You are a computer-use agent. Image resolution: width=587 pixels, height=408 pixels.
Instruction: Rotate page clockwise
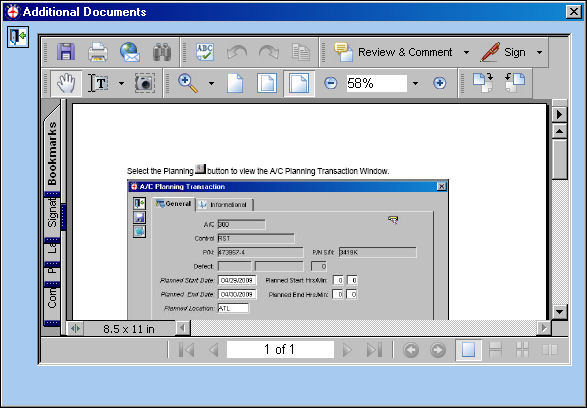pyautogui.click(x=483, y=83)
